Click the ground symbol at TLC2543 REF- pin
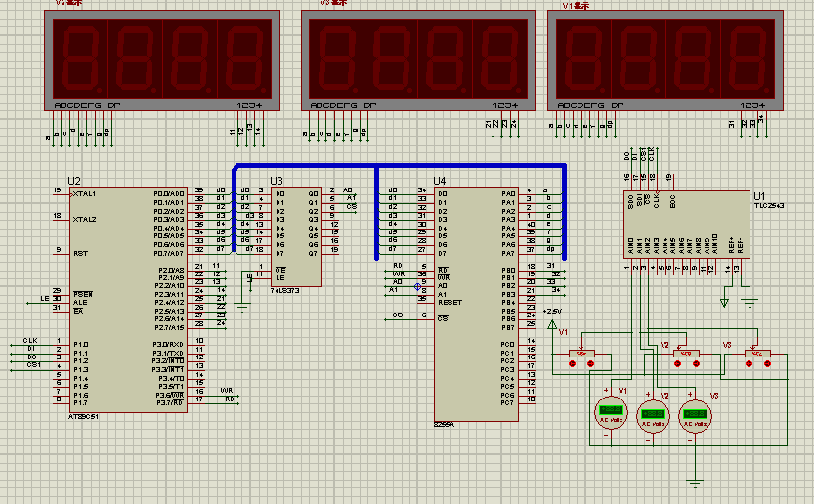This screenshot has width=814, height=504. tap(750, 302)
